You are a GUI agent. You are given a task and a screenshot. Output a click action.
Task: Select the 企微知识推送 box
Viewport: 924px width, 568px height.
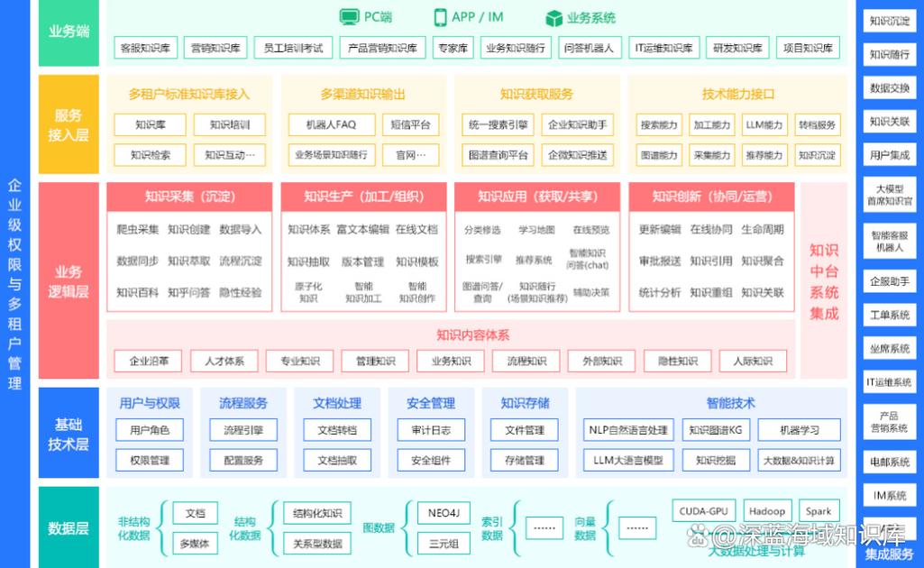coord(578,155)
